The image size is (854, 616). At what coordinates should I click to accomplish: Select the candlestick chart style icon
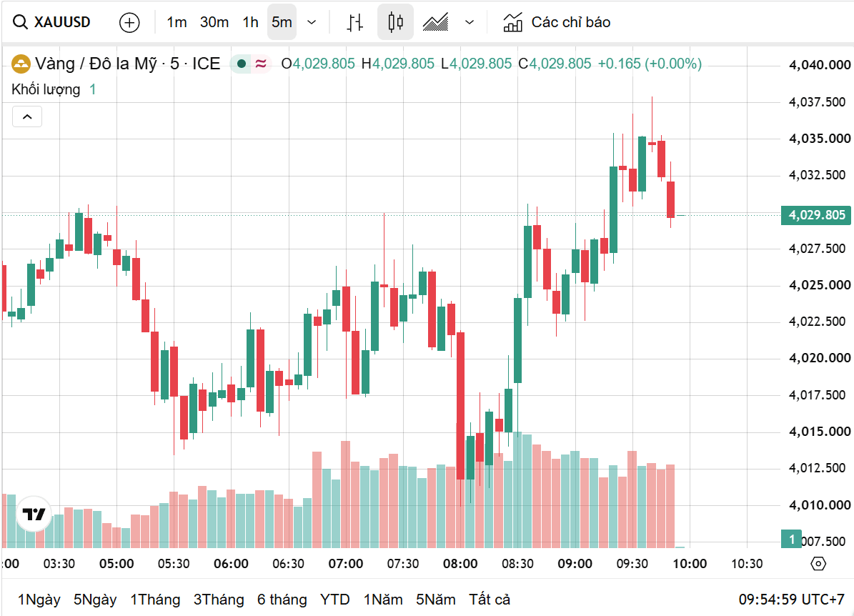[x=395, y=21]
